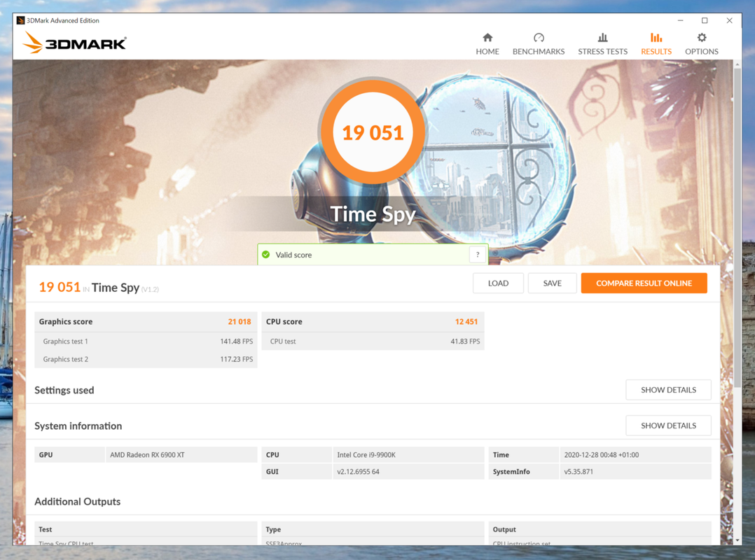
Task: Click COMPARE RESULT ONLINE button
Action: pos(644,283)
